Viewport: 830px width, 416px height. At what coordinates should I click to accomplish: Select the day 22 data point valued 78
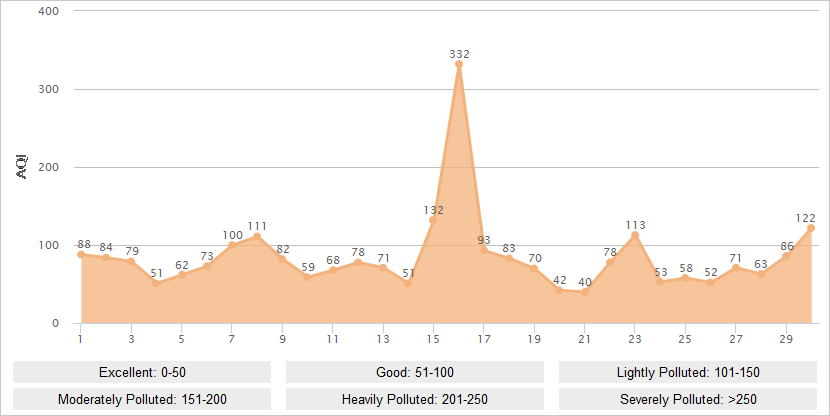(x=610, y=263)
